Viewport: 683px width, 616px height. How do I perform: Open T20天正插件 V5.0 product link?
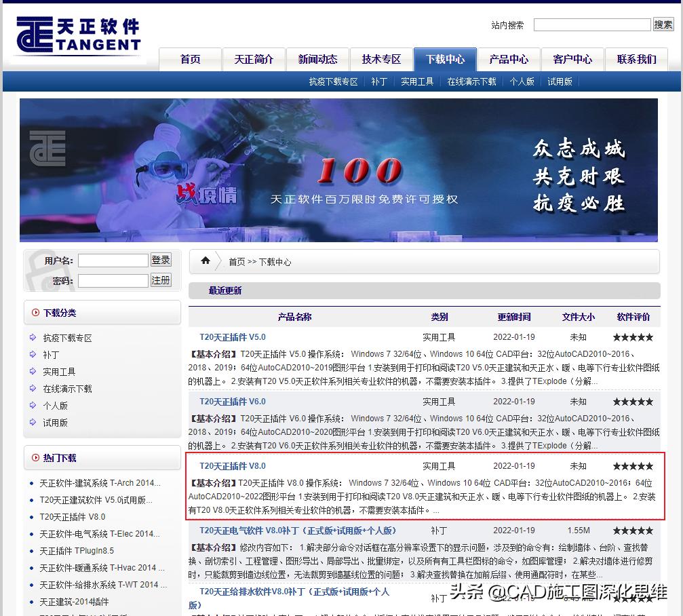[x=233, y=337]
